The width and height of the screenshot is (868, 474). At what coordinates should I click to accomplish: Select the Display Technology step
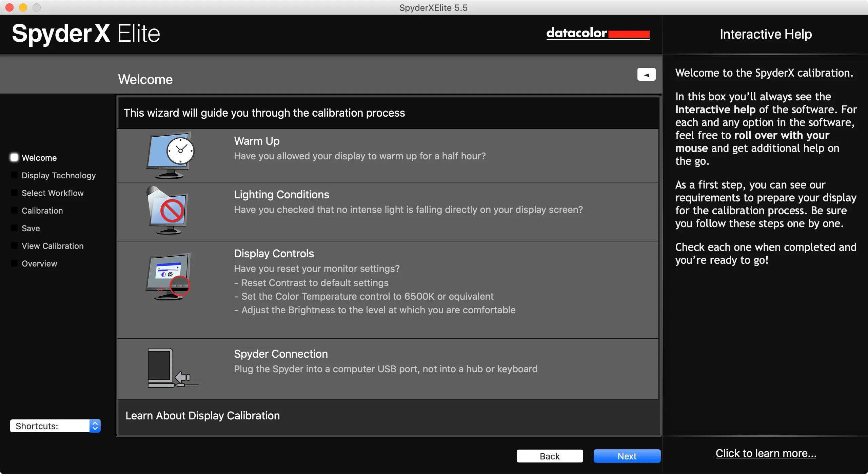[x=58, y=175]
